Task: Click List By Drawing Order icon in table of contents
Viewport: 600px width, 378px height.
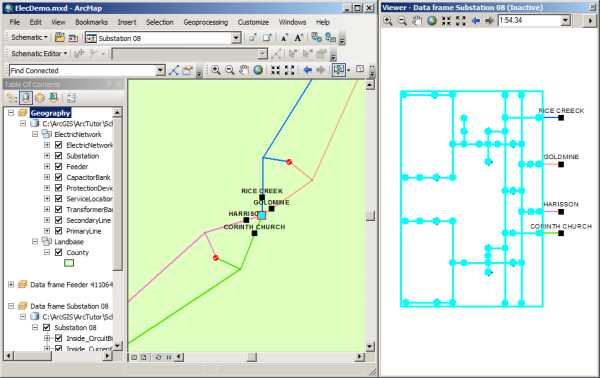Action: (12, 98)
